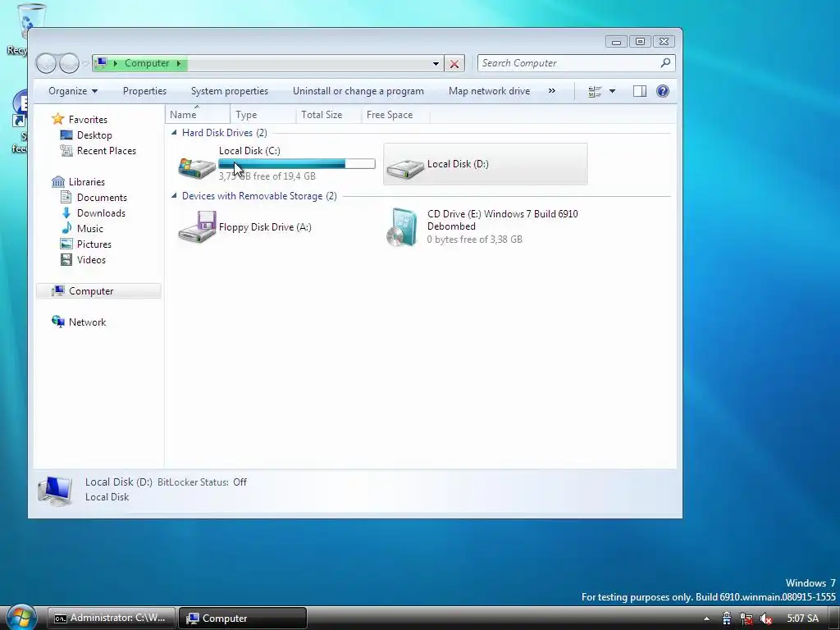Click the Forward navigation button
The width and height of the screenshot is (840, 630).
(x=69, y=63)
